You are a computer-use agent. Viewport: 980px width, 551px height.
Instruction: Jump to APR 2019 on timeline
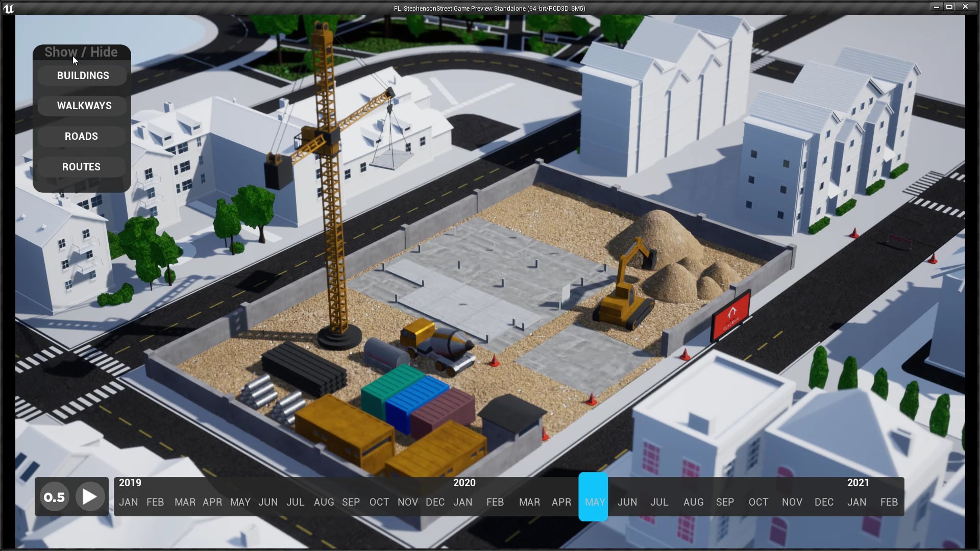[x=212, y=502]
